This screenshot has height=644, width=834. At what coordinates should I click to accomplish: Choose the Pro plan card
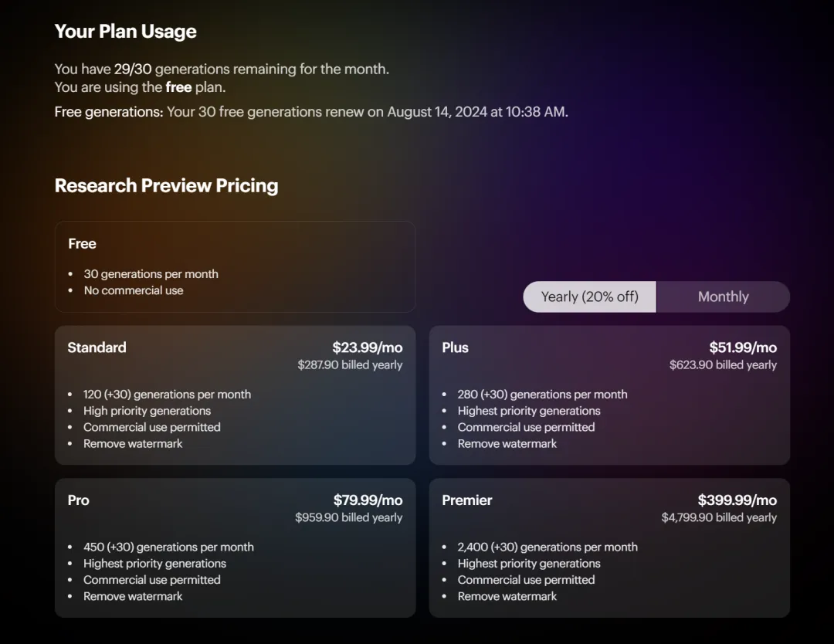pos(235,547)
